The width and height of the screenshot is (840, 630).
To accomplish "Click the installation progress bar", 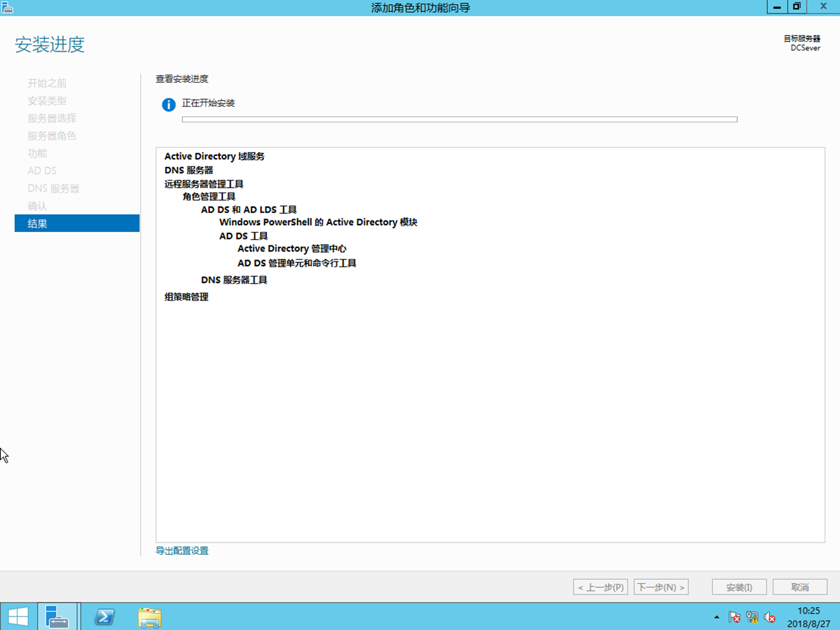I will point(460,120).
